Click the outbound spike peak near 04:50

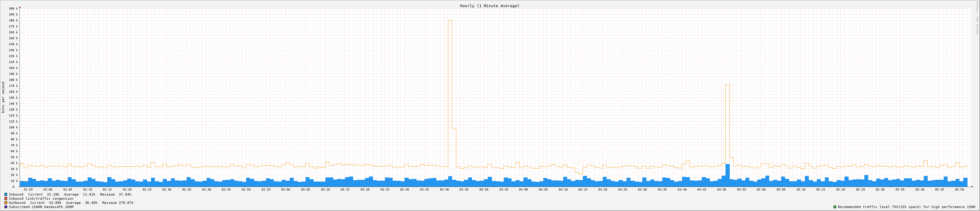click(727, 85)
